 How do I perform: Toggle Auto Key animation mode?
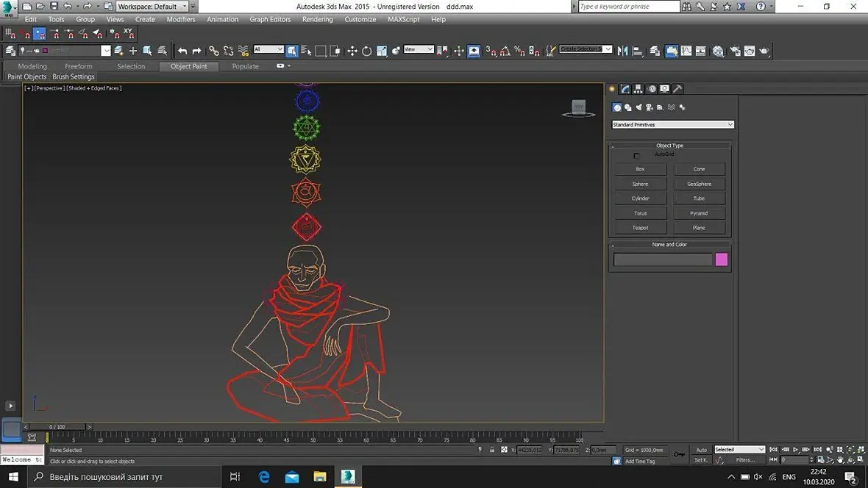click(701, 450)
